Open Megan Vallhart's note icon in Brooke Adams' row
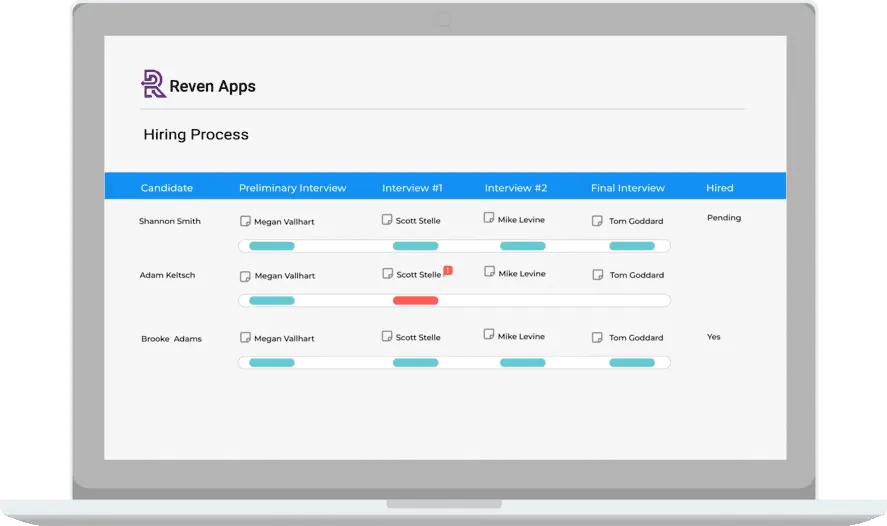 (x=245, y=338)
